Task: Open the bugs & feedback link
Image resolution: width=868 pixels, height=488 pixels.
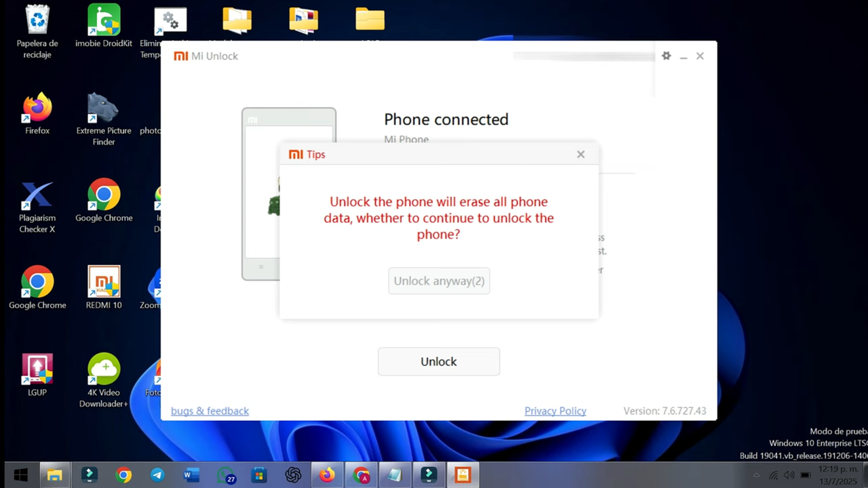Action: 210,411
